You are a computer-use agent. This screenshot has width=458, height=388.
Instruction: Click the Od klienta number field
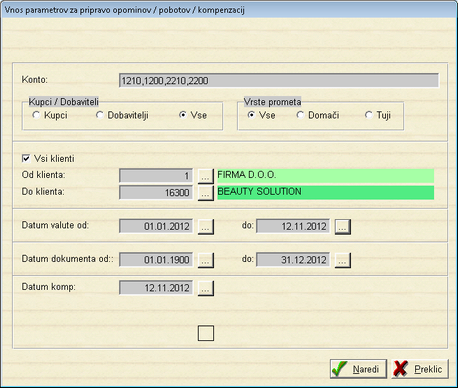[x=156, y=176]
